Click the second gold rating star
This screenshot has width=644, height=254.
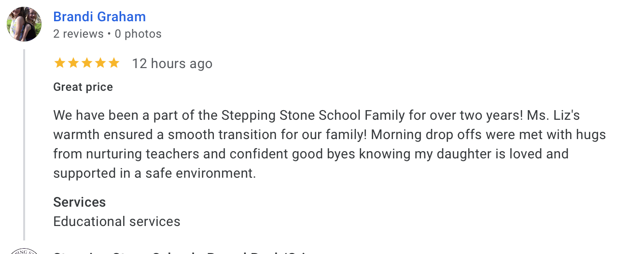pyautogui.click(x=73, y=63)
